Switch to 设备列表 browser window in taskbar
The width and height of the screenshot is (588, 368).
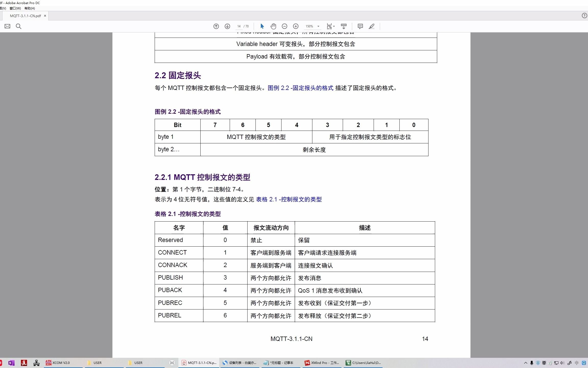(240, 363)
